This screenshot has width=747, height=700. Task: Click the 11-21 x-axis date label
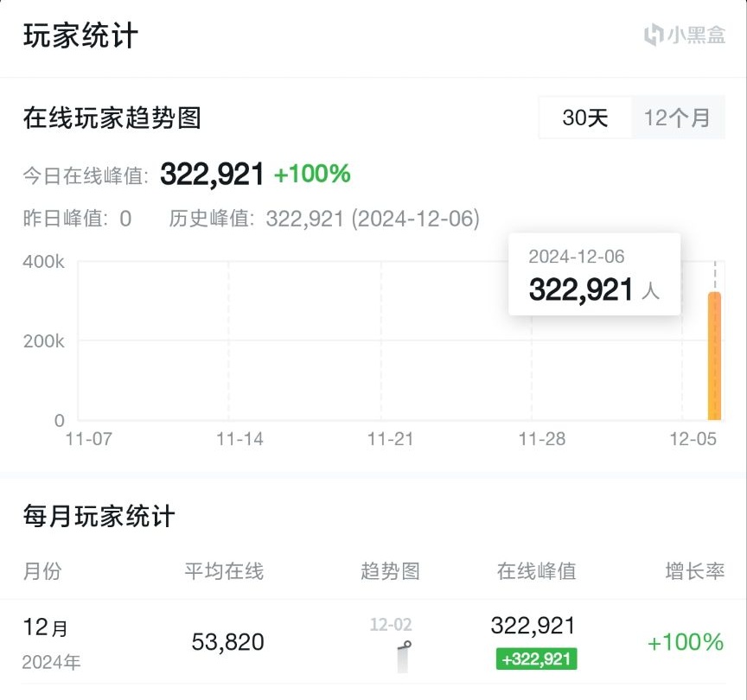point(390,439)
